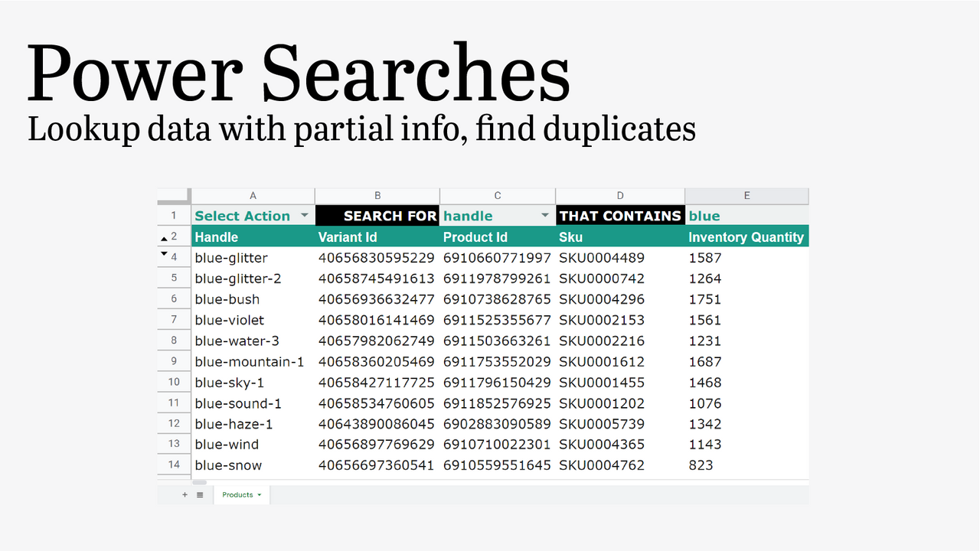Open the Select Action dropdown
Screen dimensions: 980x551
coord(305,215)
